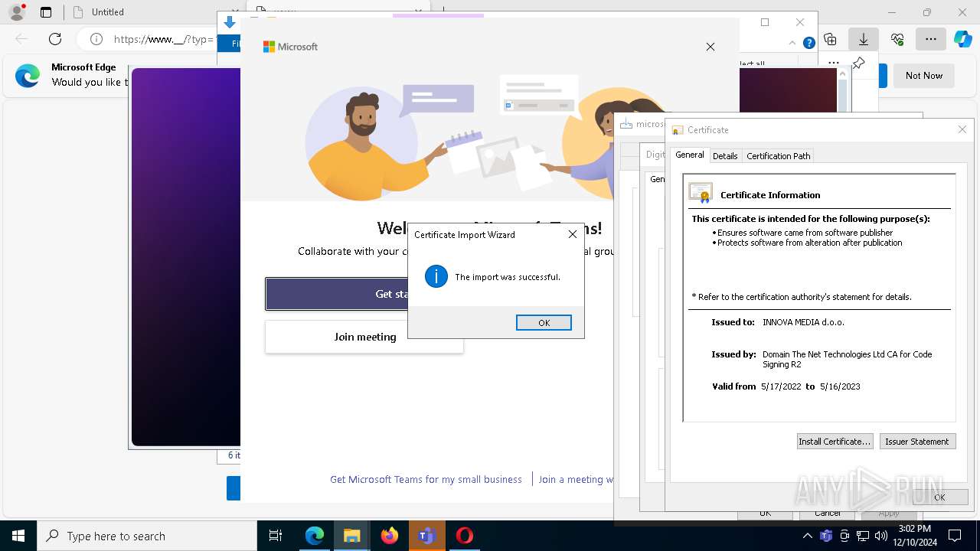
Task: Click the Collections icon in Edge toolbar
Action: pos(830,38)
